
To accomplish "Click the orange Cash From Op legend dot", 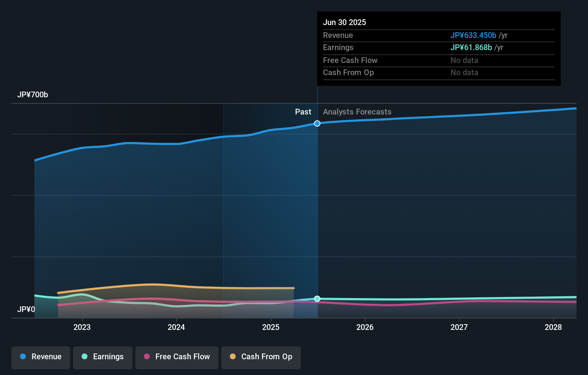I will [x=232, y=357].
